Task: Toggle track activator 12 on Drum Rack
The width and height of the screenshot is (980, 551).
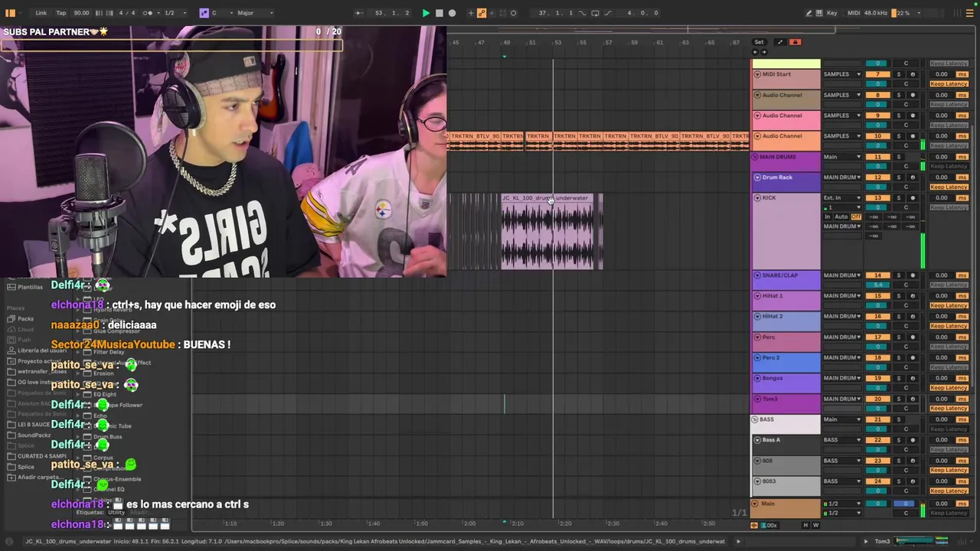Action: pyautogui.click(x=877, y=178)
